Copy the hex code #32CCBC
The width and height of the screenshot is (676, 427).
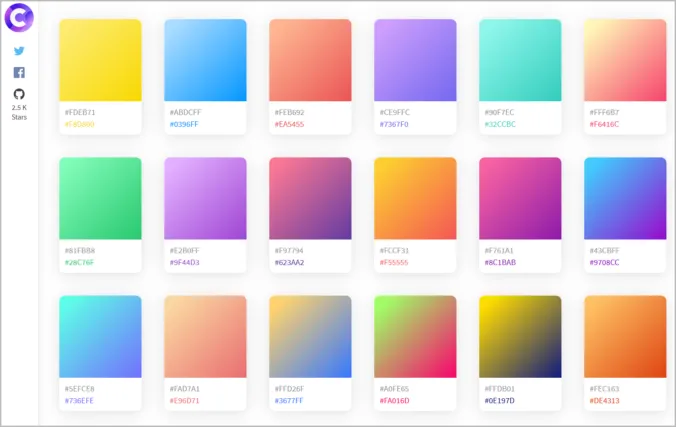click(x=500, y=124)
